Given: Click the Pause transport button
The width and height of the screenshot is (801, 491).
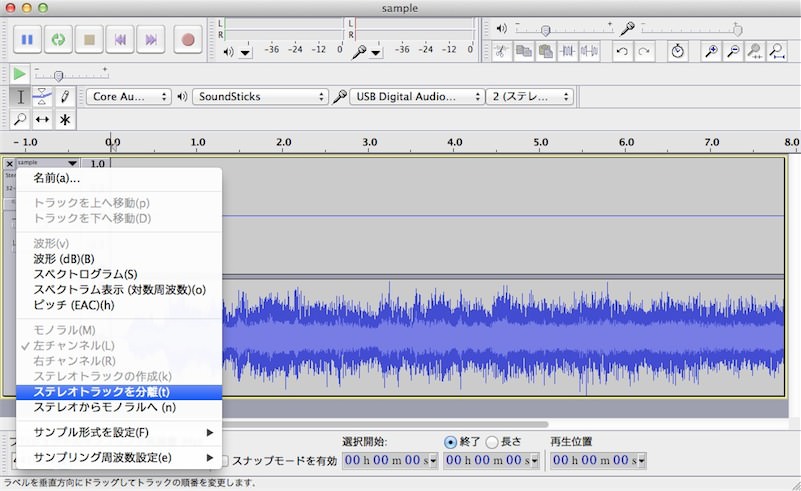Looking at the screenshot, I should click(27, 39).
